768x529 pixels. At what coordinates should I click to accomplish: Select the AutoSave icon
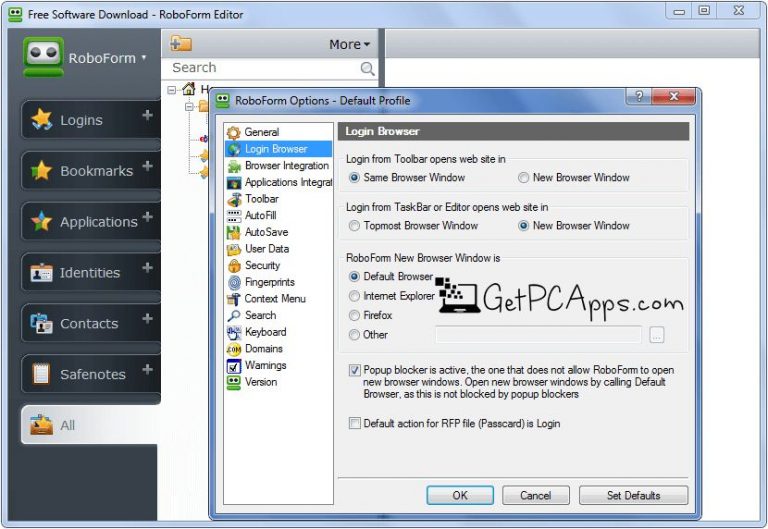234,232
